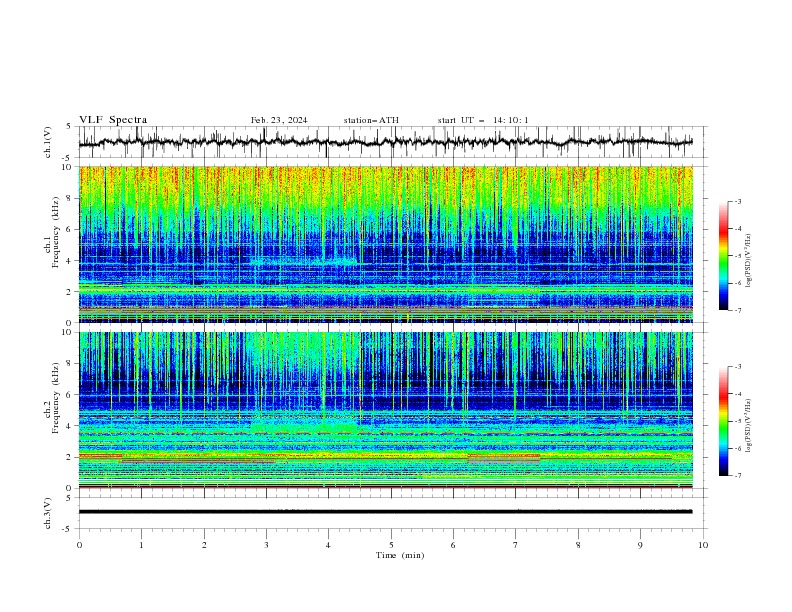Click the "10" frequency tick of ch.1 spectrogram
The width and height of the screenshot is (792, 612).
point(66,167)
